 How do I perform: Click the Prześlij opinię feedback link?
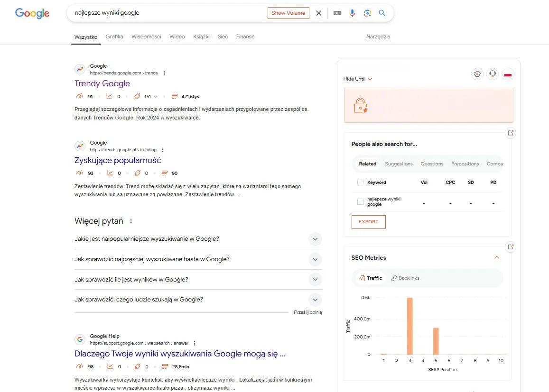(x=308, y=312)
